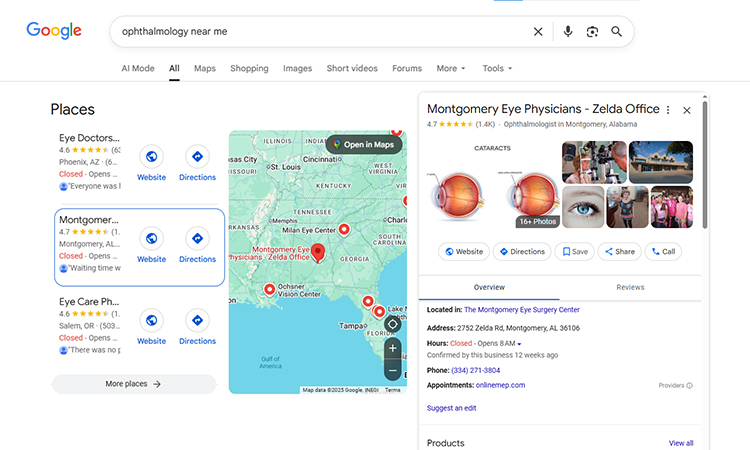This screenshot has width=750, height=450.
Task: Close the Montgomery Eye Physicians panel
Action: tap(687, 110)
